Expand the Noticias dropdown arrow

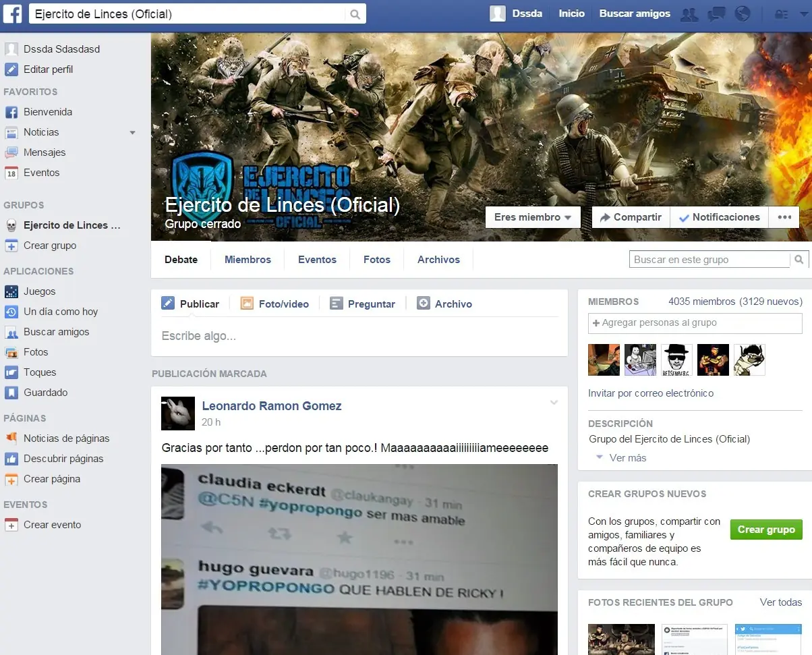pyautogui.click(x=132, y=132)
